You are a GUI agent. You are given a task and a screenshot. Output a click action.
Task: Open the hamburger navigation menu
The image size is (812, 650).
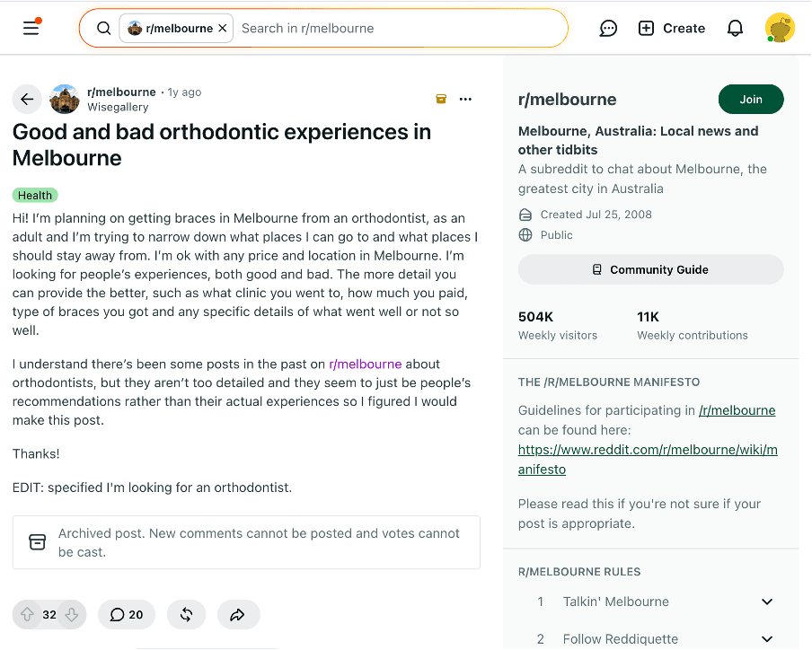point(31,28)
